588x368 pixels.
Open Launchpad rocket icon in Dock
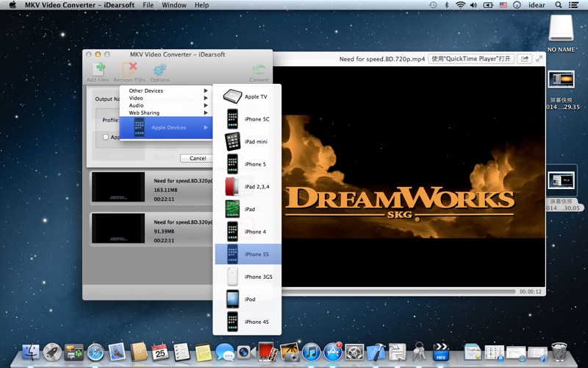click(x=52, y=352)
